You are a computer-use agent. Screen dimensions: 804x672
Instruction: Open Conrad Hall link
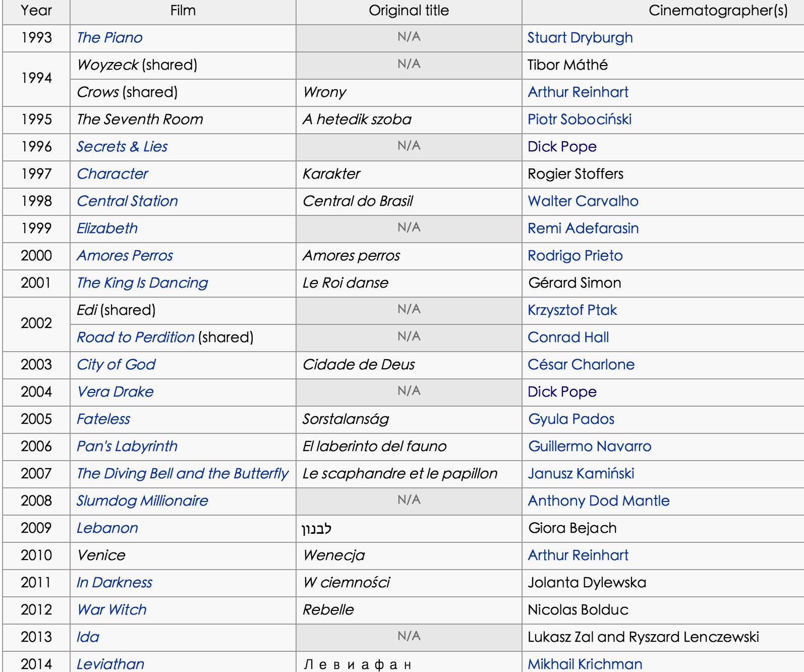[x=568, y=338]
